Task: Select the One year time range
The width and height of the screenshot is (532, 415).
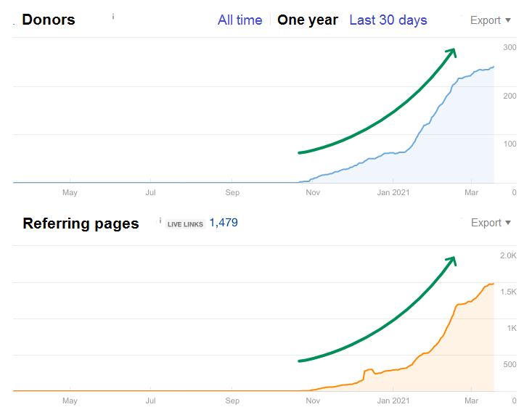Action: point(308,20)
